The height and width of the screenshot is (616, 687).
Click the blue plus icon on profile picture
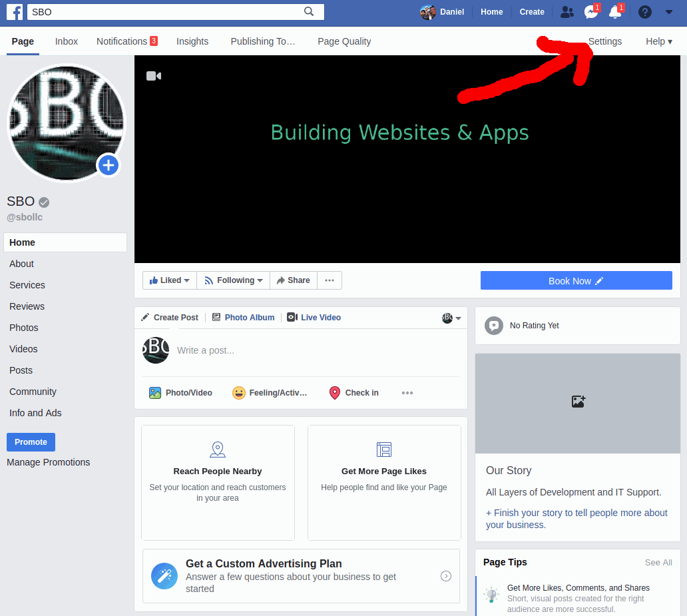pyautogui.click(x=109, y=165)
